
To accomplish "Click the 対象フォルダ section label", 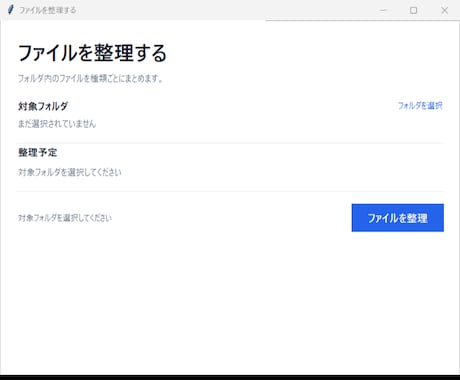I will tap(43, 106).
